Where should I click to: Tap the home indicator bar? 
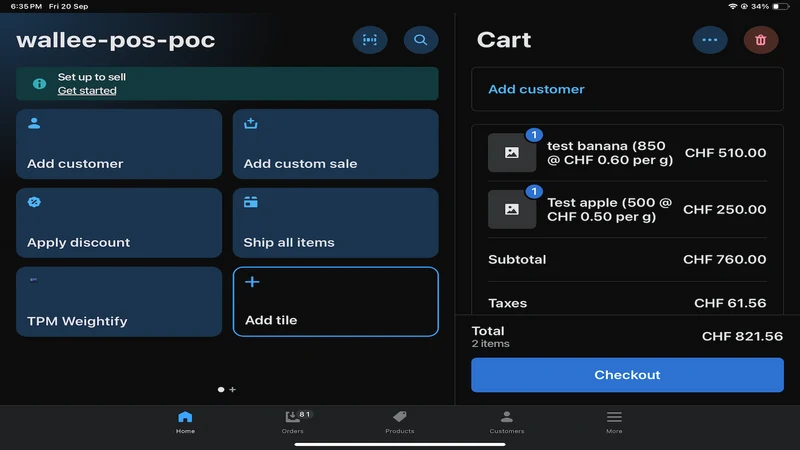[400, 444]
